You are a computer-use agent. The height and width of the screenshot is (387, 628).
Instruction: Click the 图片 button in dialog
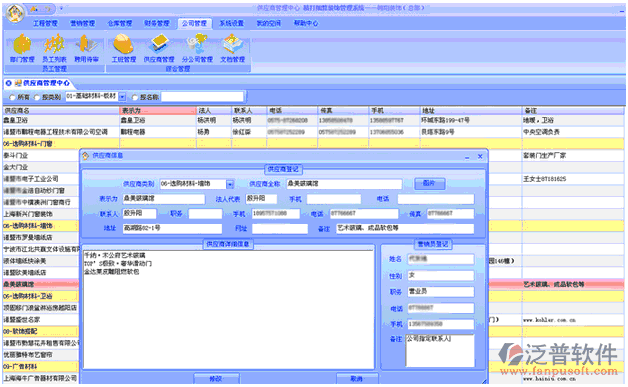429,183
